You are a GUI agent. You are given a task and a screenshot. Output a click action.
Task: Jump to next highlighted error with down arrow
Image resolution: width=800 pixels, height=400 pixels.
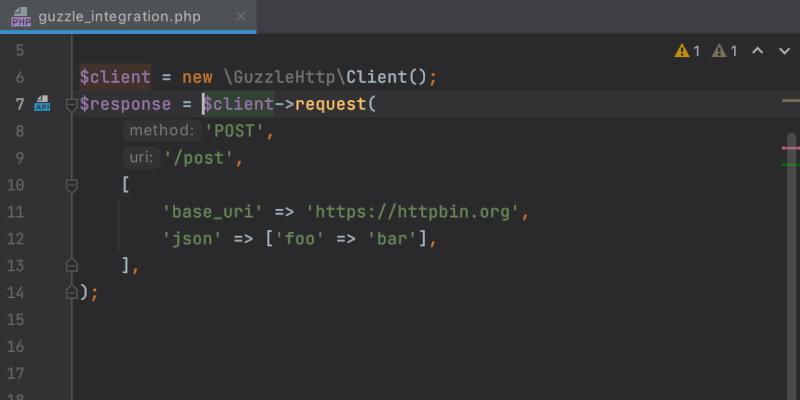coord(781,50)
